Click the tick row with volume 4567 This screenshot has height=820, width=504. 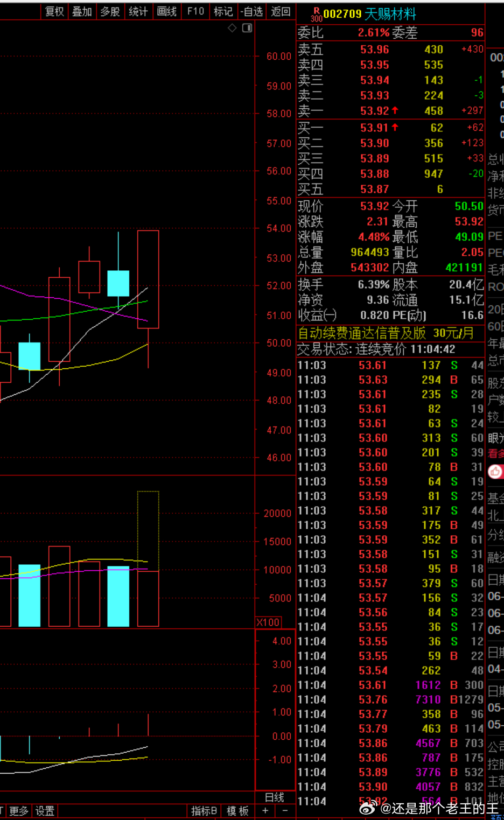pos(390,743)
